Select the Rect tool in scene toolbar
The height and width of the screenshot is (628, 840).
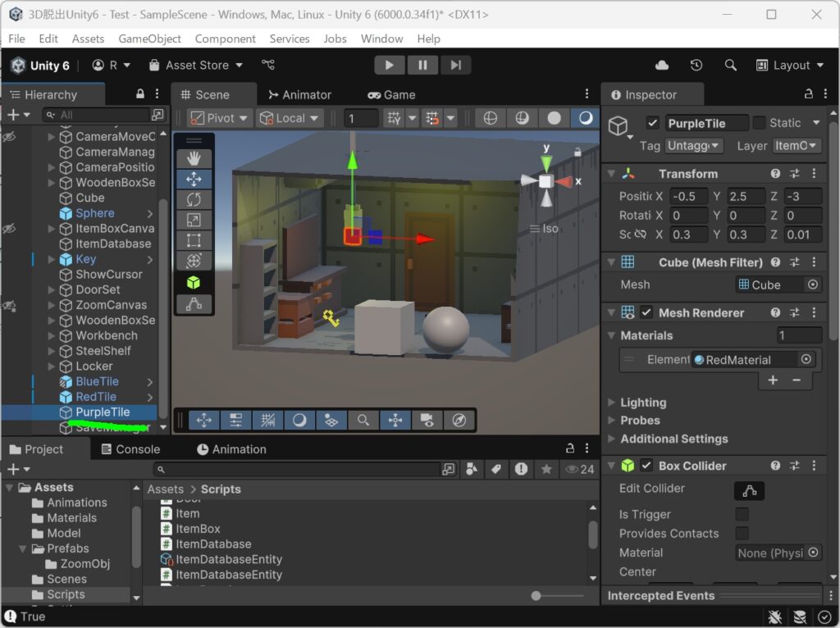click(x=194, y=240)
